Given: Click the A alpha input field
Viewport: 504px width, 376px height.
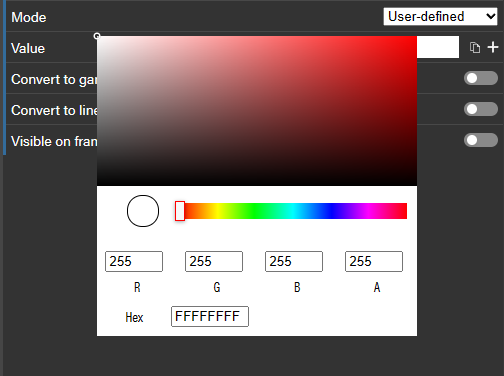Looking at the screenshot, I should click(x=374, y=261).
